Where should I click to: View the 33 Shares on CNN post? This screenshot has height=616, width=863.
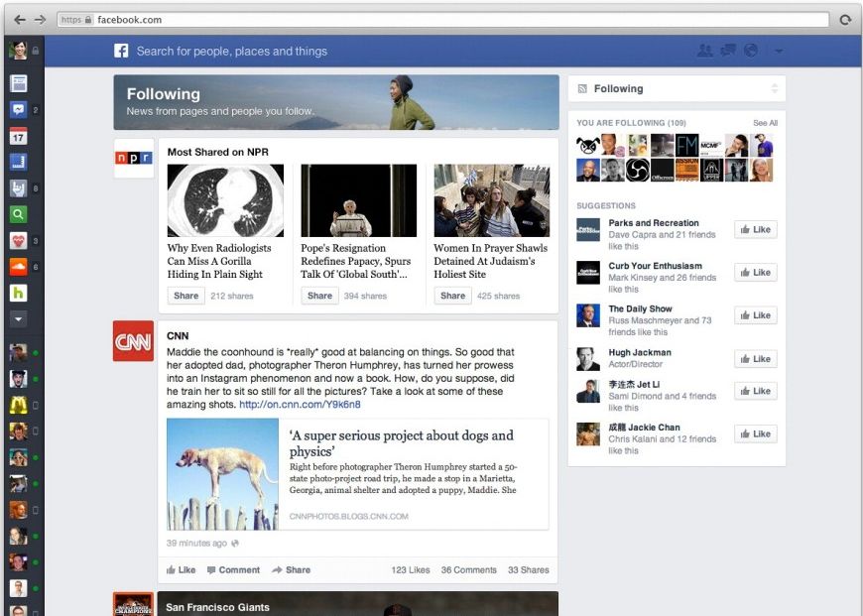click(x=529, y=570)
